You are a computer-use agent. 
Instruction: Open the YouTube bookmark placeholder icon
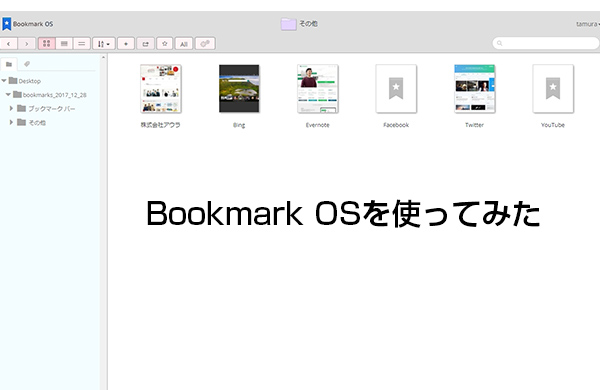[x=553, y=89]
